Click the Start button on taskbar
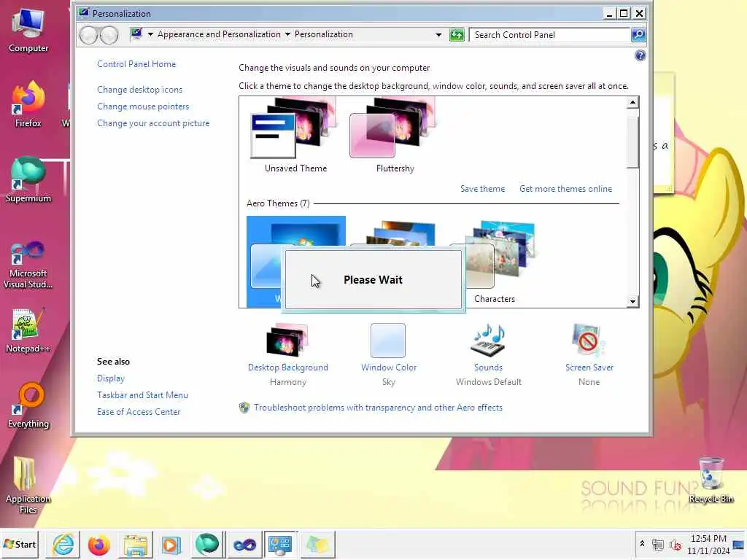 [x=19, y=544]
